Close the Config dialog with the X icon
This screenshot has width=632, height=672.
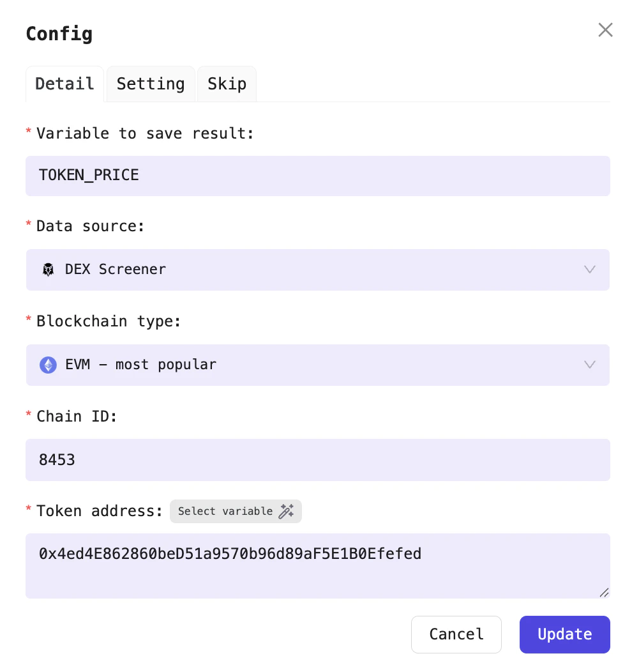[605, 29]
